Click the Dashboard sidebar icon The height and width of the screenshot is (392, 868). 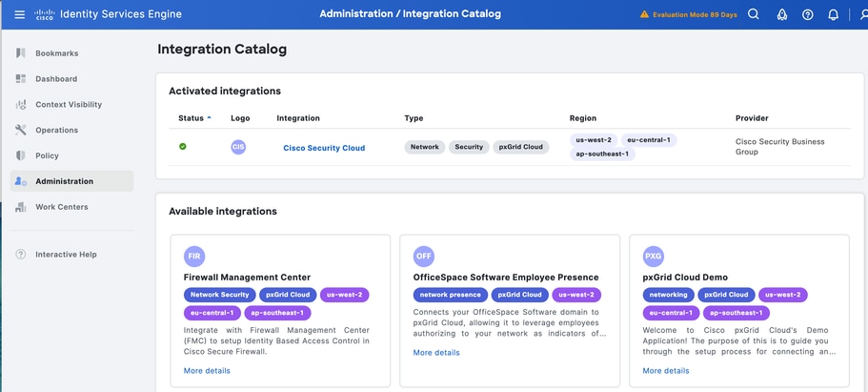pyautogui.click(x=21, y=79)
